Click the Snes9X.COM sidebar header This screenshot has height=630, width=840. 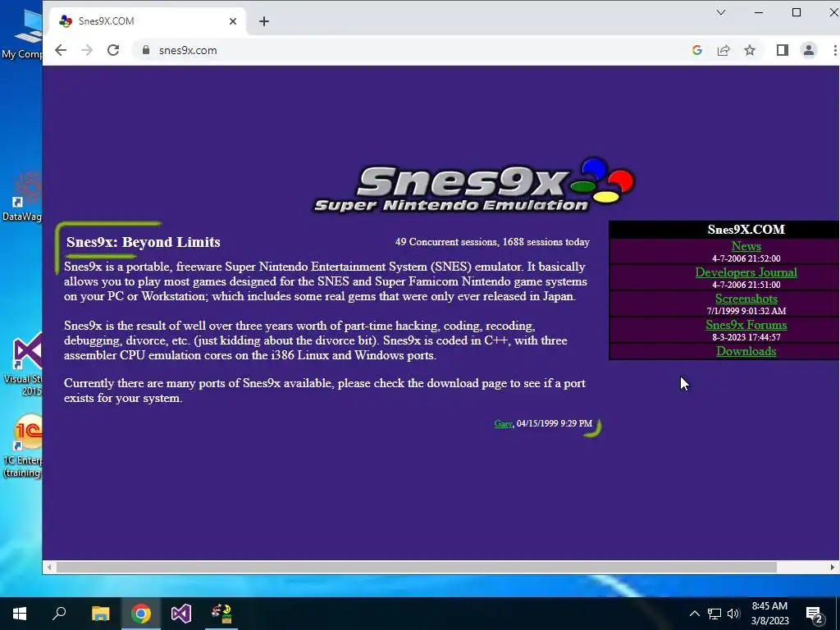point(746,230)
